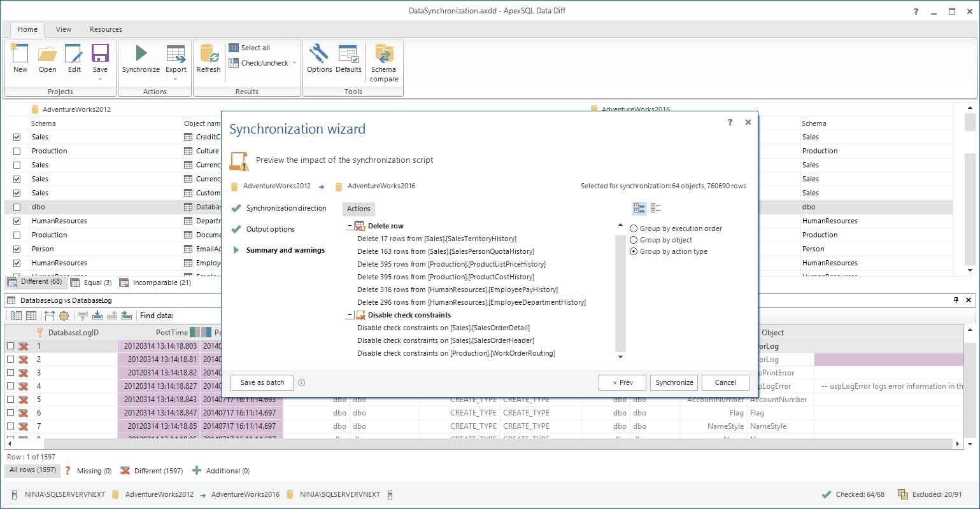The width and height of the screenshot is (980, 509).
Task: Switch to the View ribbon tab
Action: [x=63, y=29]
